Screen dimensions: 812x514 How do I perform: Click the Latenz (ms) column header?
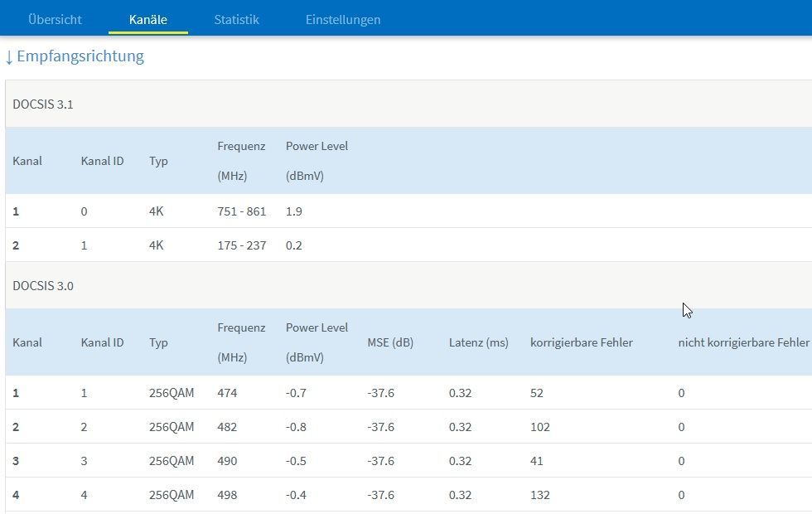coord(478,342)
